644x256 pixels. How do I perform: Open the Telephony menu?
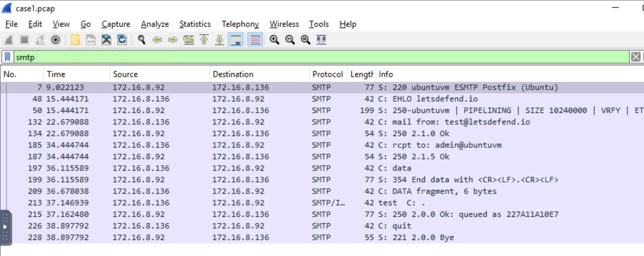tap(240, 24)
